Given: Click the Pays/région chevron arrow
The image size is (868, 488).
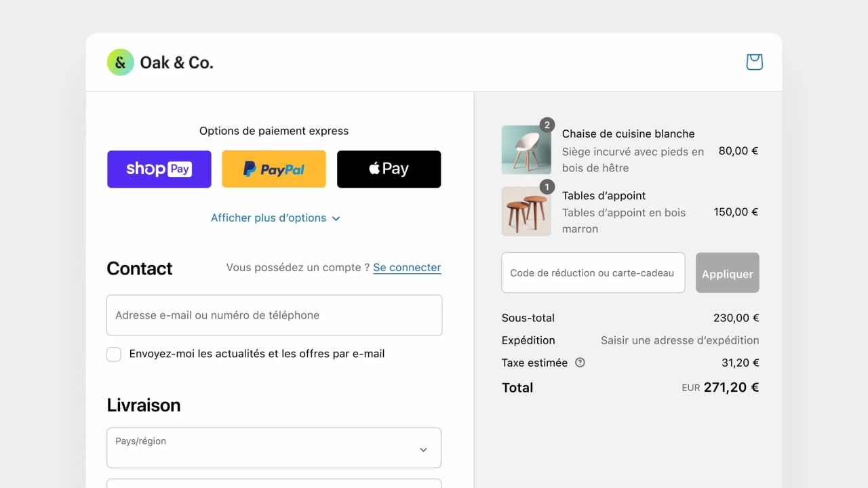Looking at the screenshot, I should [423, 449].
